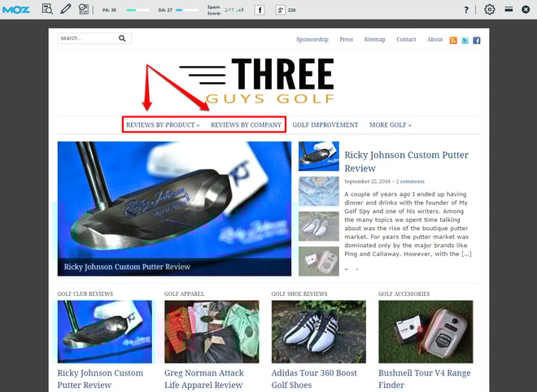Open the Contact link
Screen dimensions: 537x392
point(406,39)
